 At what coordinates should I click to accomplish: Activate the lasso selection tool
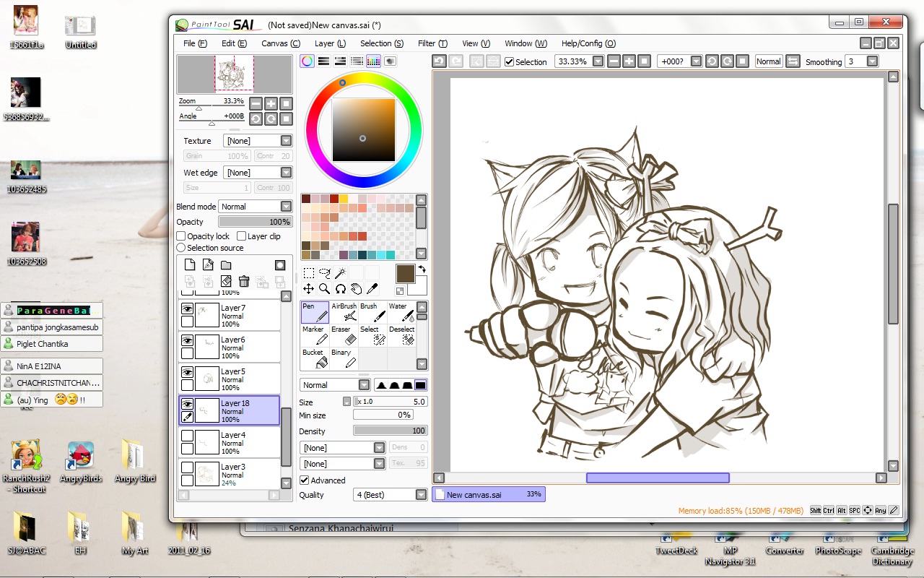point(324,272)
